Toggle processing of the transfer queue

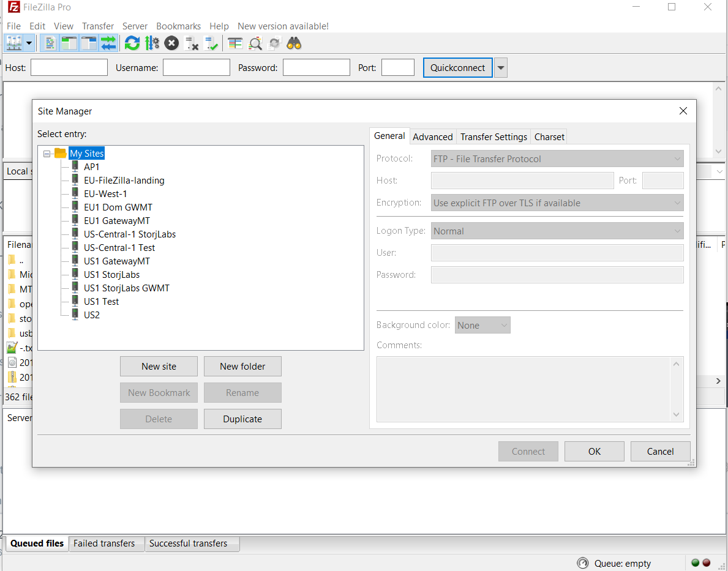click(152, 43)
